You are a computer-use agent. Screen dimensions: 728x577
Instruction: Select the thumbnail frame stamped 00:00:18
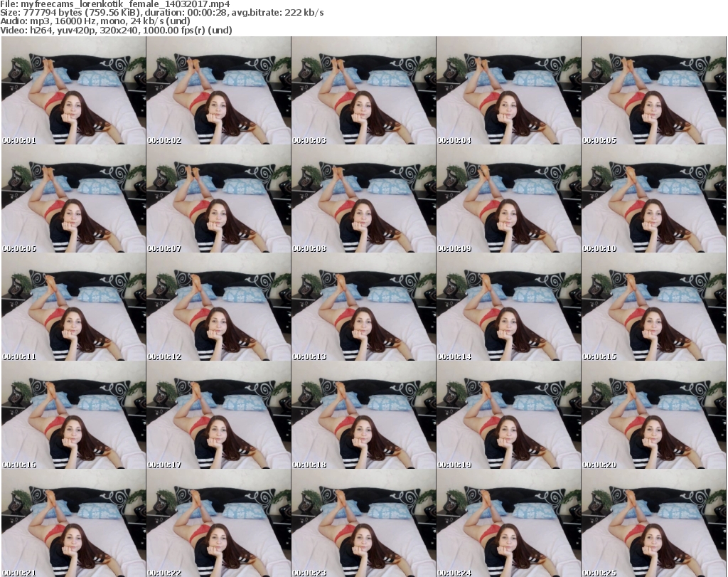click(x=363, y=415)
